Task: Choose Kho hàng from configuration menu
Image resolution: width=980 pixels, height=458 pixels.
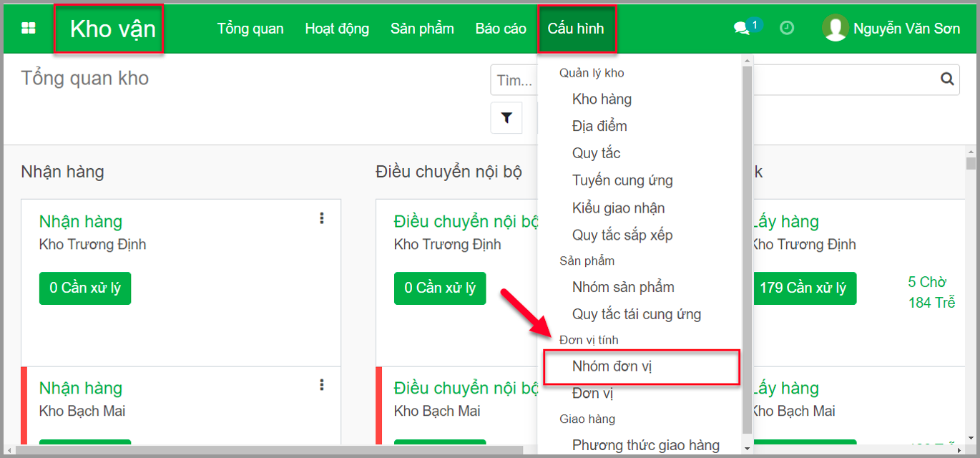Action: (602, 99)
